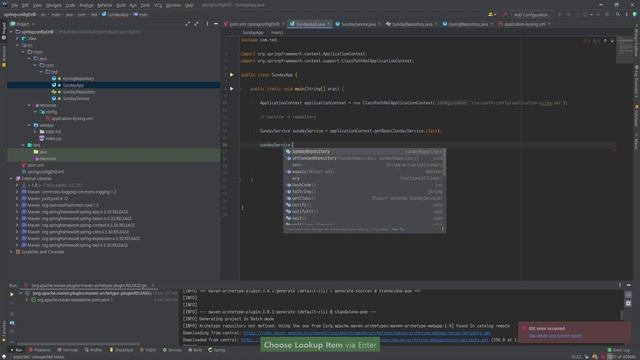Collapse the main folder arrow
This screenshot has width=640, height=360.
23,52
